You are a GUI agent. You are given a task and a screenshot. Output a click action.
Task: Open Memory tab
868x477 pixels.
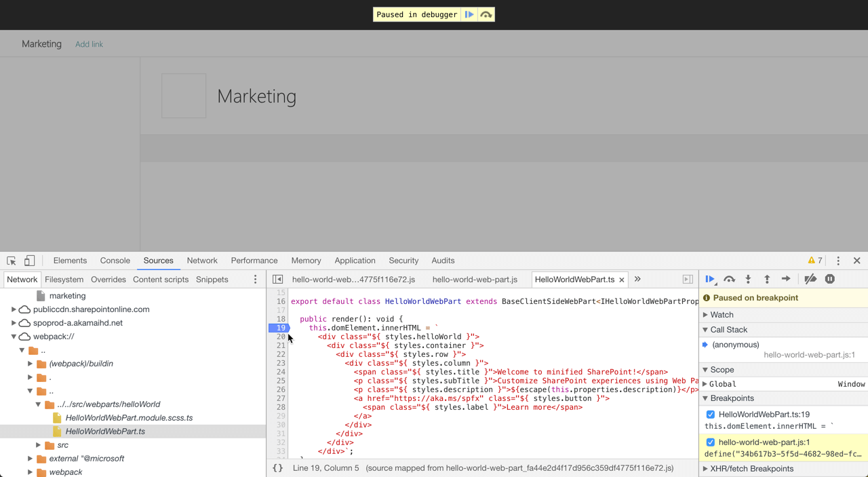pos(306,261)
